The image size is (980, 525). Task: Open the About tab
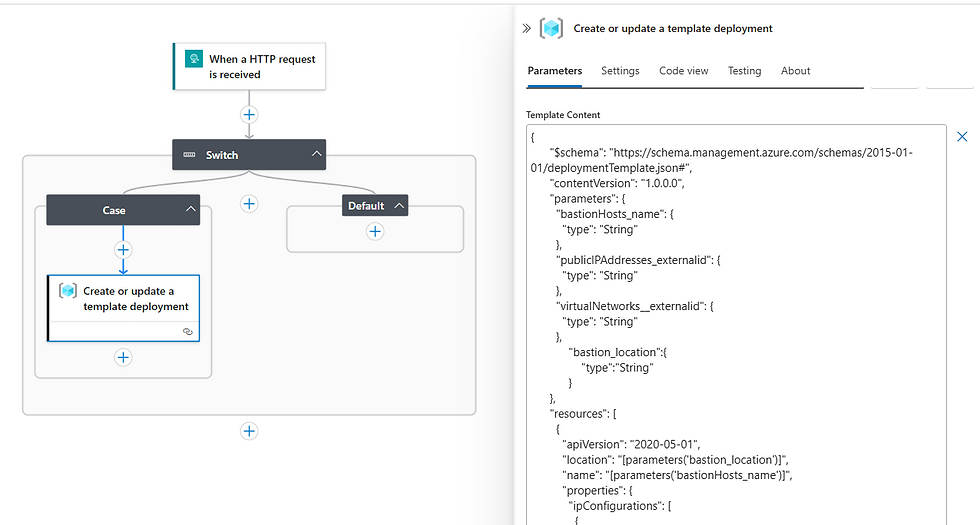795,71
